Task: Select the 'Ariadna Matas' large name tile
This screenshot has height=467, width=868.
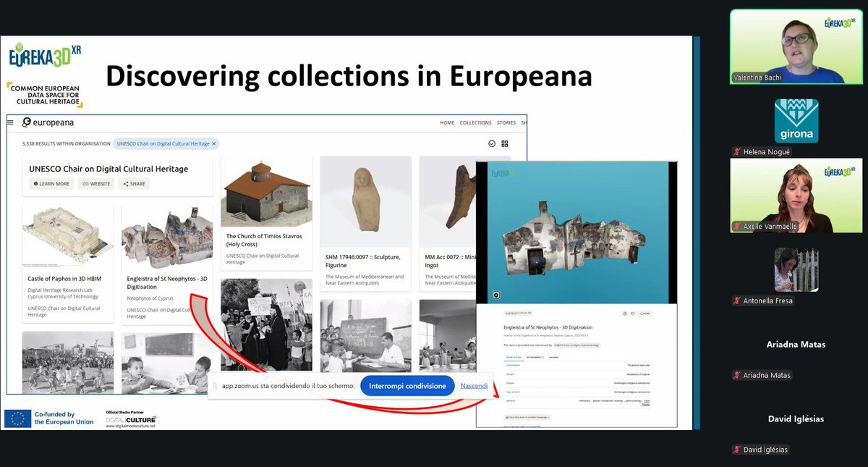Action: (x=796, y=344)
